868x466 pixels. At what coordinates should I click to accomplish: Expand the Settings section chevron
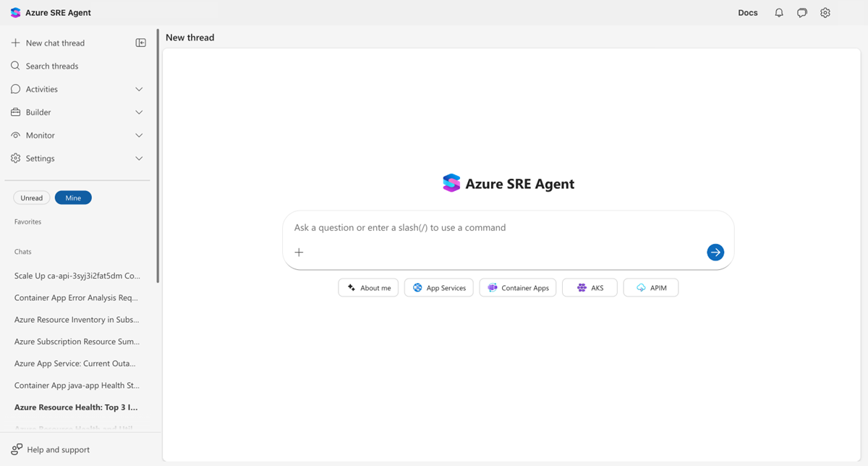pos(139,158)
